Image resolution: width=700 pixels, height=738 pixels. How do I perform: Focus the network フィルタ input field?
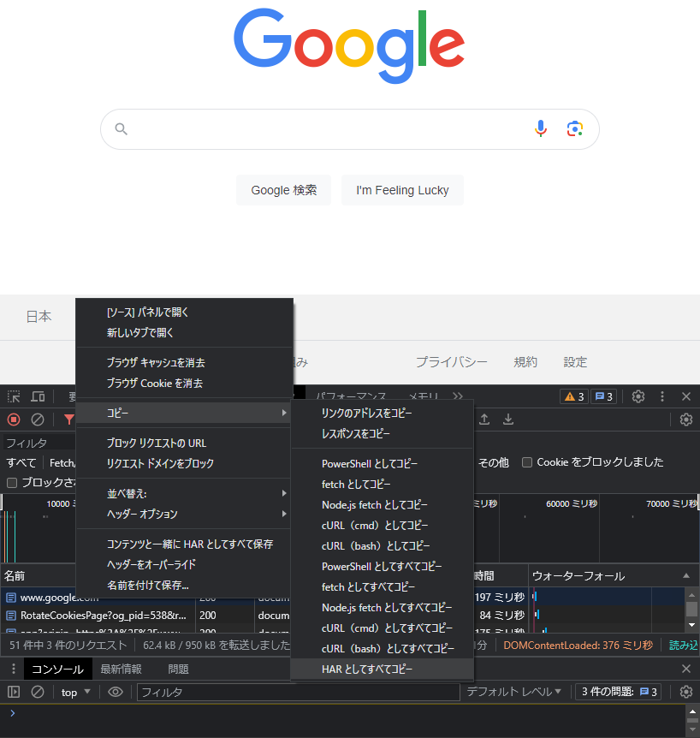pos(40,443)
